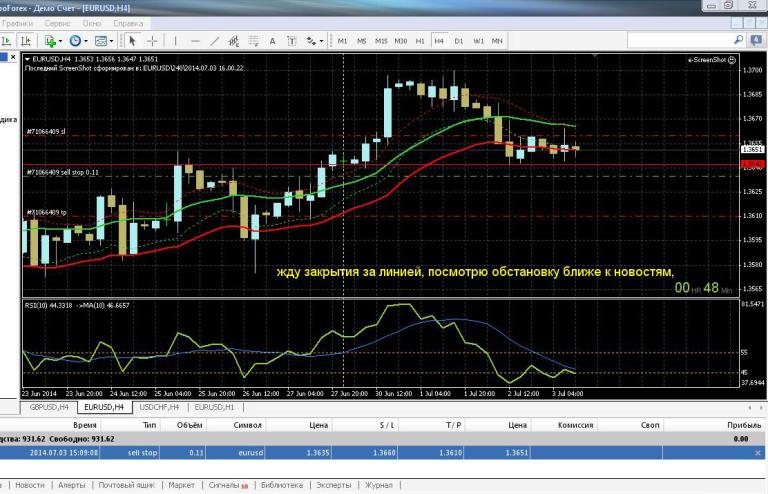Switch to M15 timeframe
Viewport: 768px width, 494px height.
[x=381, y=41]
